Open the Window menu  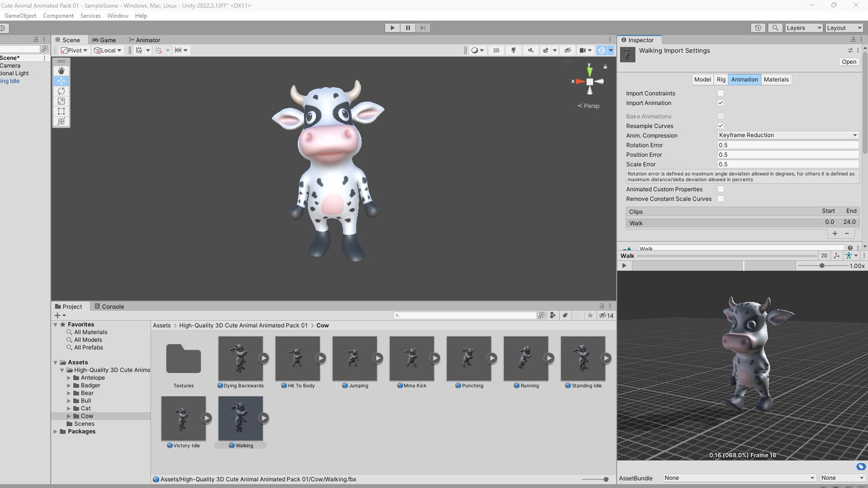click(118, 15)
